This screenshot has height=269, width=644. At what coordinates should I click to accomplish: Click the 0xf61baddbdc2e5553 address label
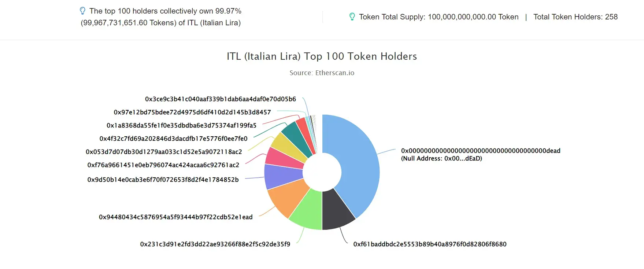[x=430, y=244]
